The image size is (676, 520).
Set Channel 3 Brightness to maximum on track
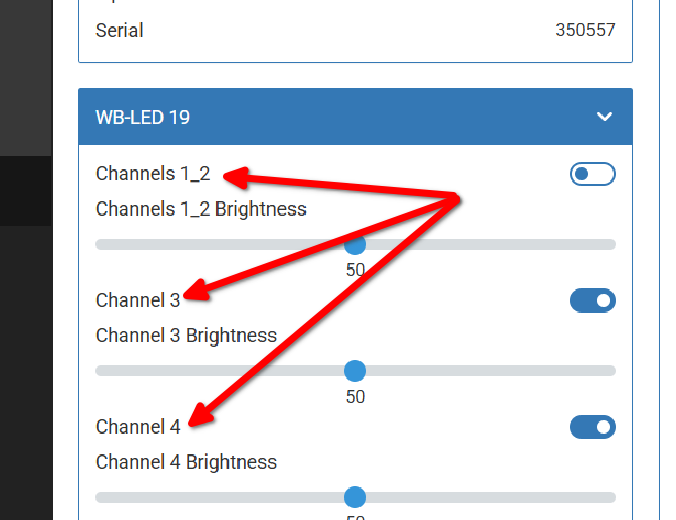coord(612,371)
